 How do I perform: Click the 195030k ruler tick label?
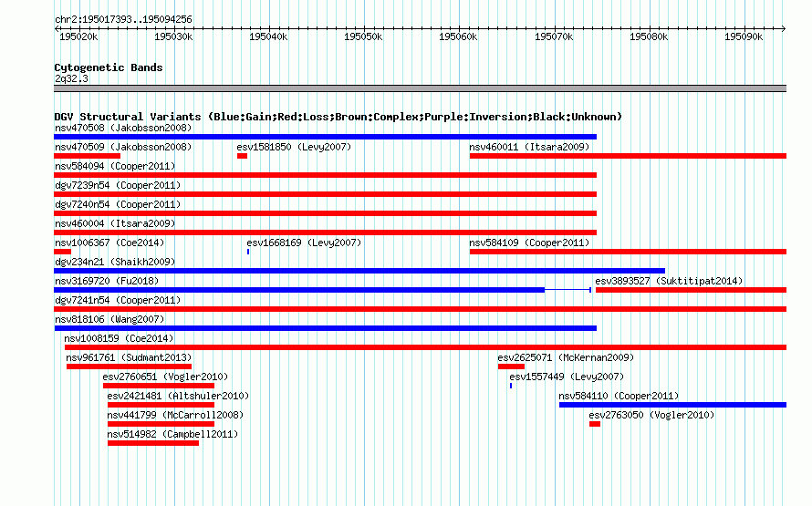[173, 36]
